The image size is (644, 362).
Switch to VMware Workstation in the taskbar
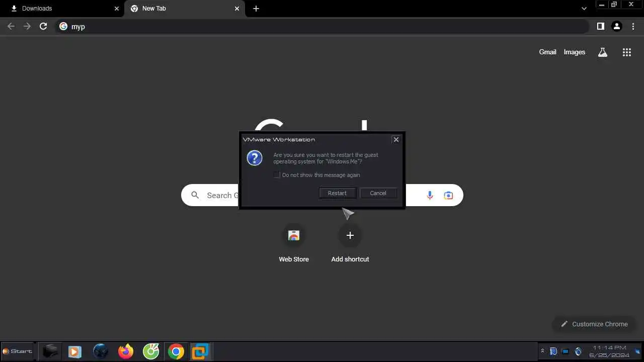click(x=200, y=351)
